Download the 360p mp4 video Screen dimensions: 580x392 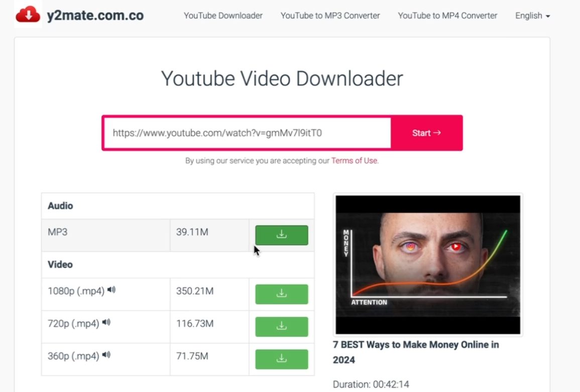tap(281, 359)
